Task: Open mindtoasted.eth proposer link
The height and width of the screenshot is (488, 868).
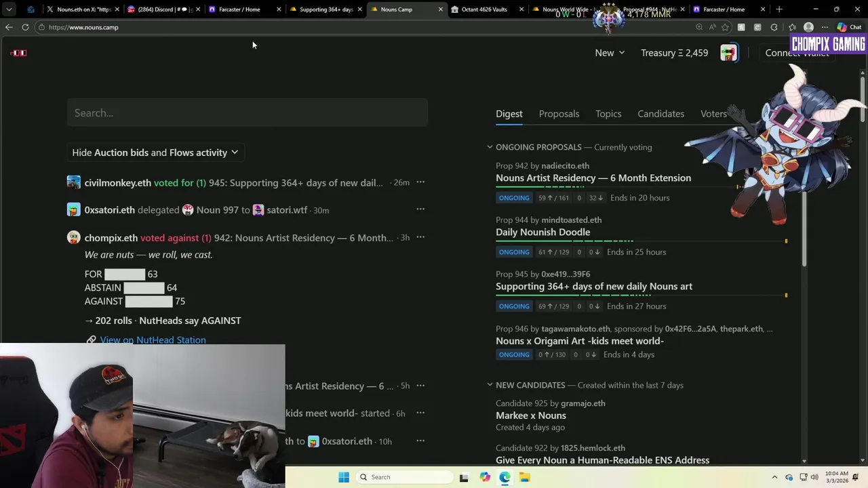Action: (x=571, y=220)
